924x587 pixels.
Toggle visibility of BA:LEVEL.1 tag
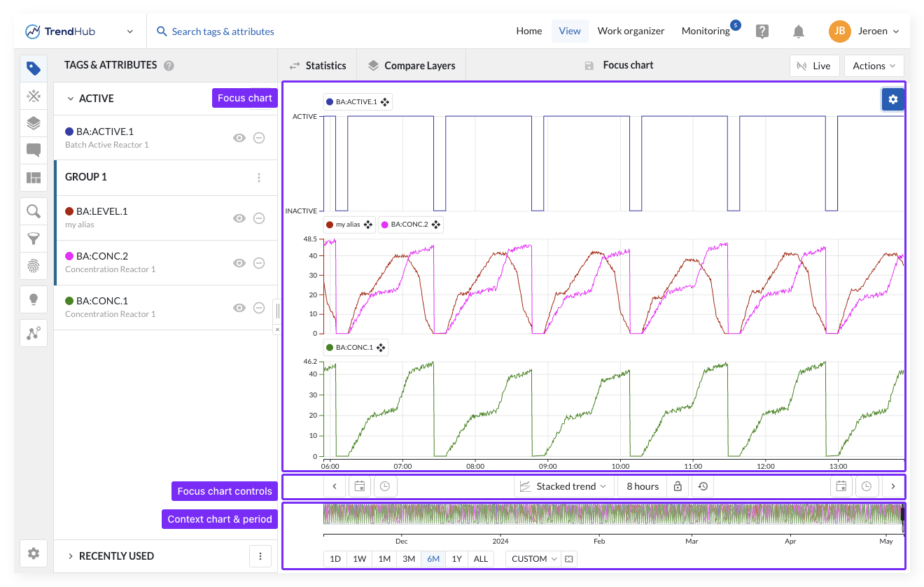(239, 218)
